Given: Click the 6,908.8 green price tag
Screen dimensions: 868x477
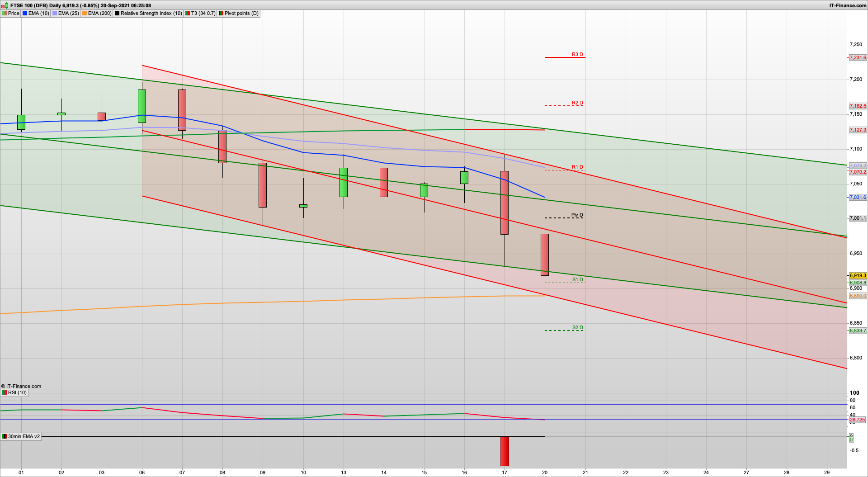Looking at the screenshot, I should 858,283.
